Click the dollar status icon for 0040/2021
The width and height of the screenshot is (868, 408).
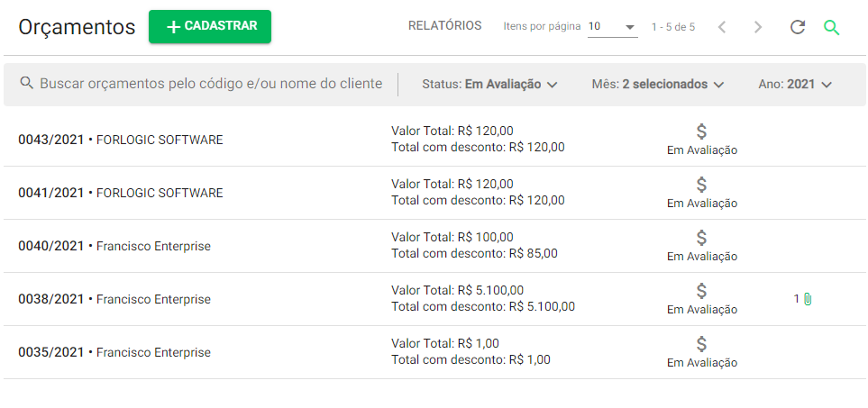[x=701, y=238]
